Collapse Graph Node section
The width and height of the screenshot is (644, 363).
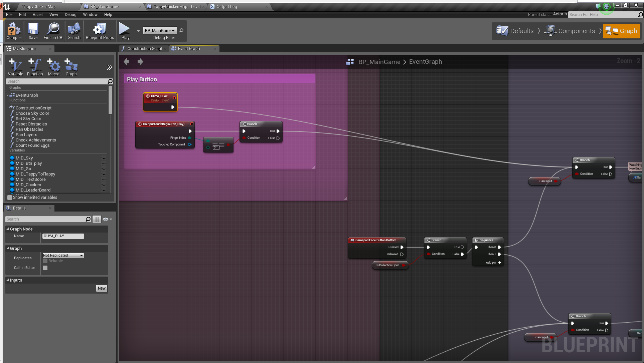tap(8, 229)
